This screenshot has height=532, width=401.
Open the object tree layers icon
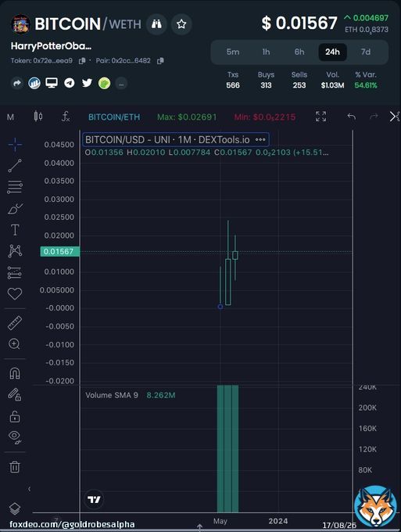click(x=15, y=509)
